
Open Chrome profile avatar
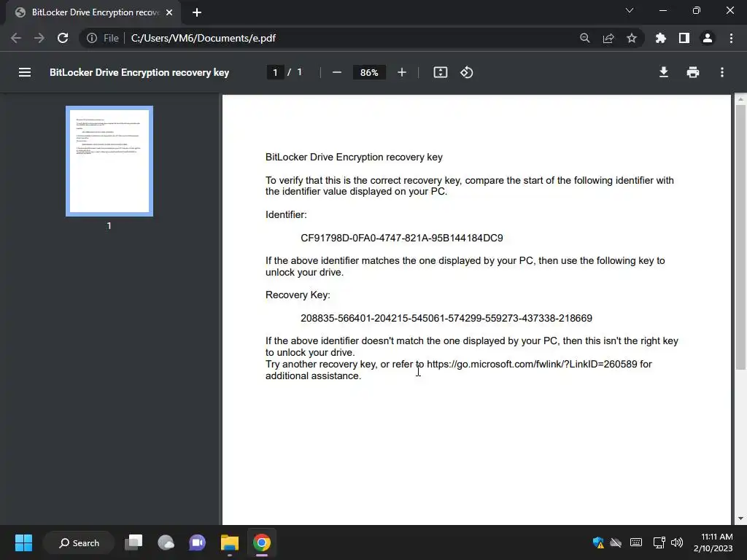coord(708,38)
